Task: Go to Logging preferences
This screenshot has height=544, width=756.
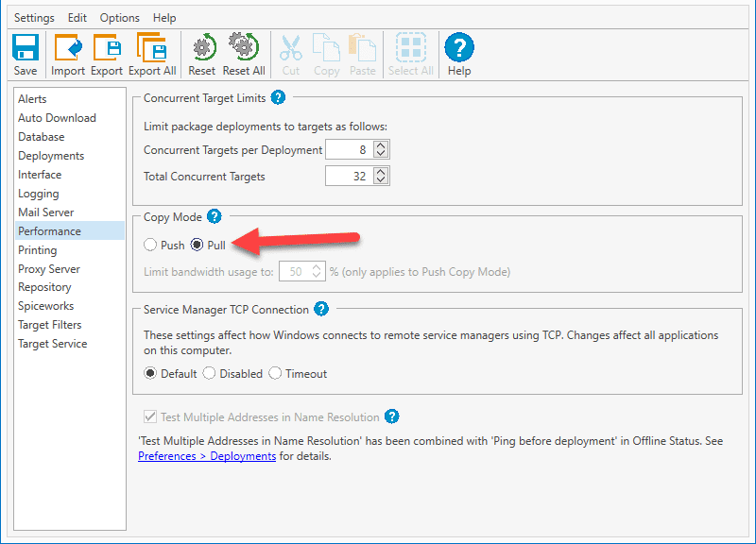Action: [69, 194]
